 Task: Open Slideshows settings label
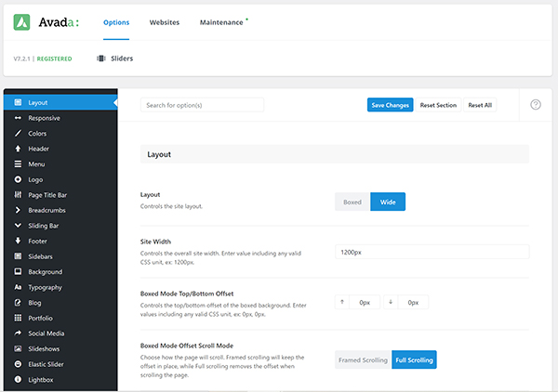44,348
